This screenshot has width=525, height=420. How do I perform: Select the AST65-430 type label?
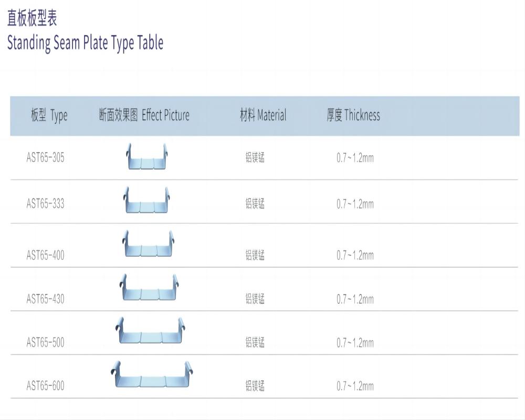[46, 299]
